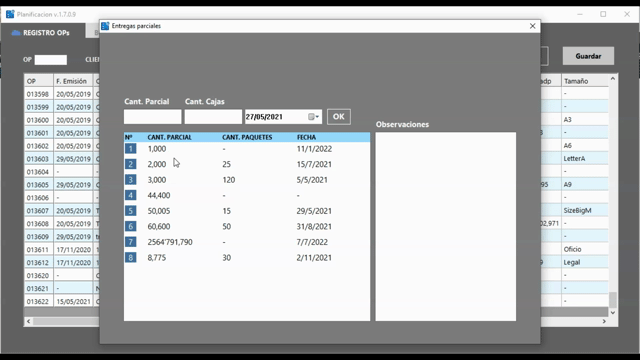
Task: Click partial quantity 3,000
Action: coord(157,180)
